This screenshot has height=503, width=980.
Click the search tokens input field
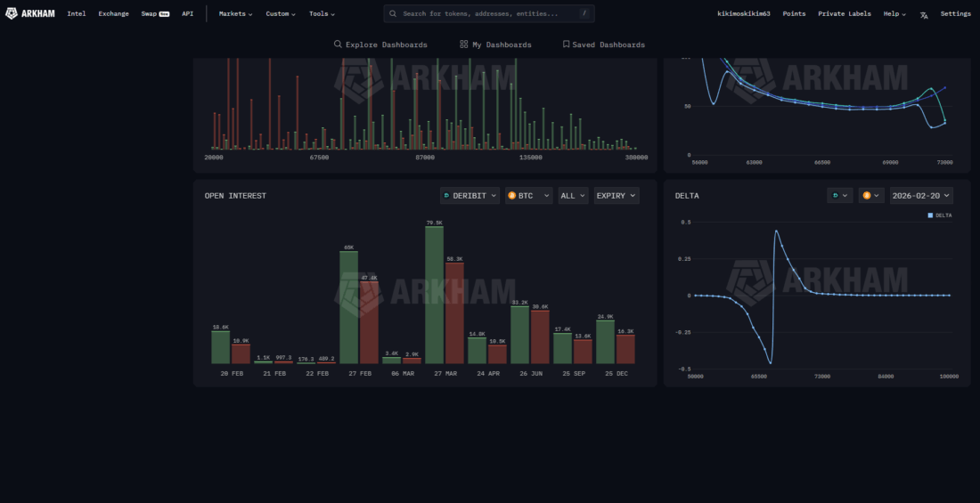coord(489,13)
